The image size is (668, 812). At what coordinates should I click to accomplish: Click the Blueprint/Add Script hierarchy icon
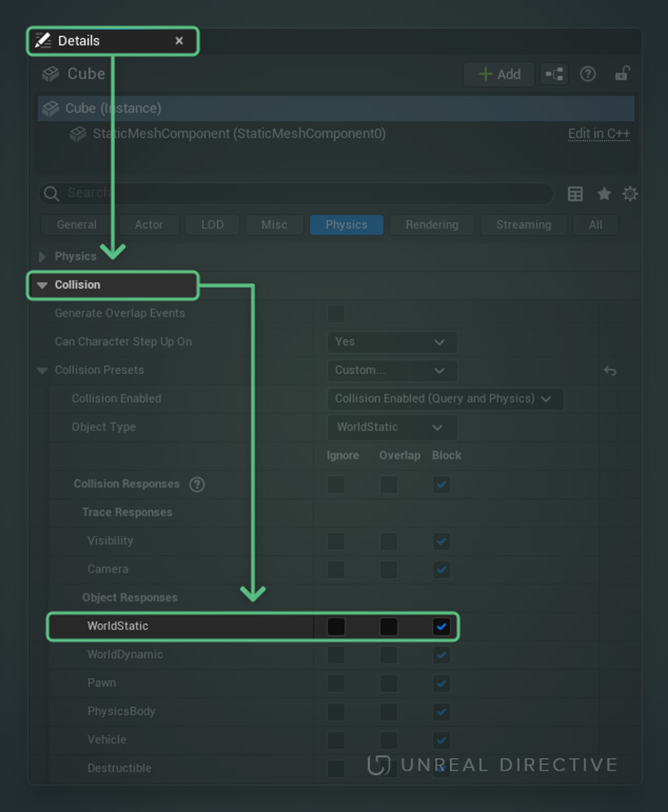tap(554, 74)
